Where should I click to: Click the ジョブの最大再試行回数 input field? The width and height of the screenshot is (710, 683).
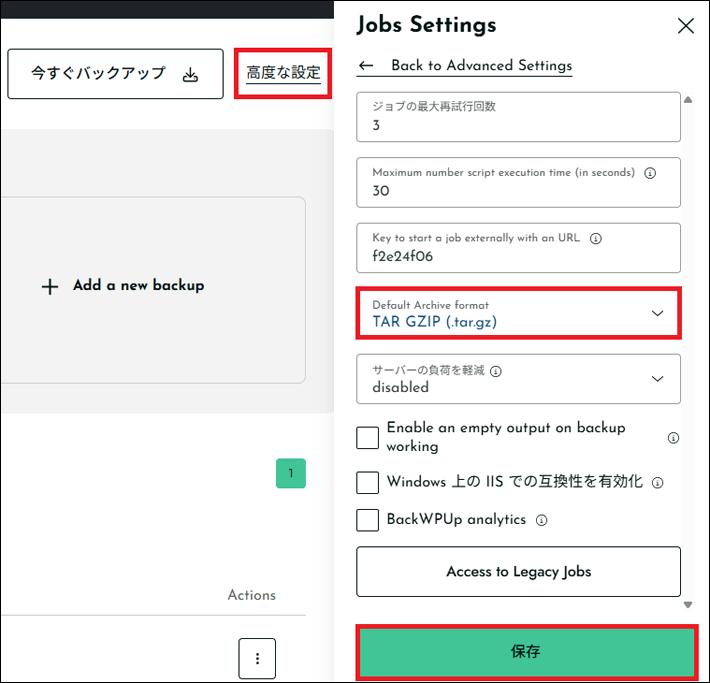(x=518, y=117)
